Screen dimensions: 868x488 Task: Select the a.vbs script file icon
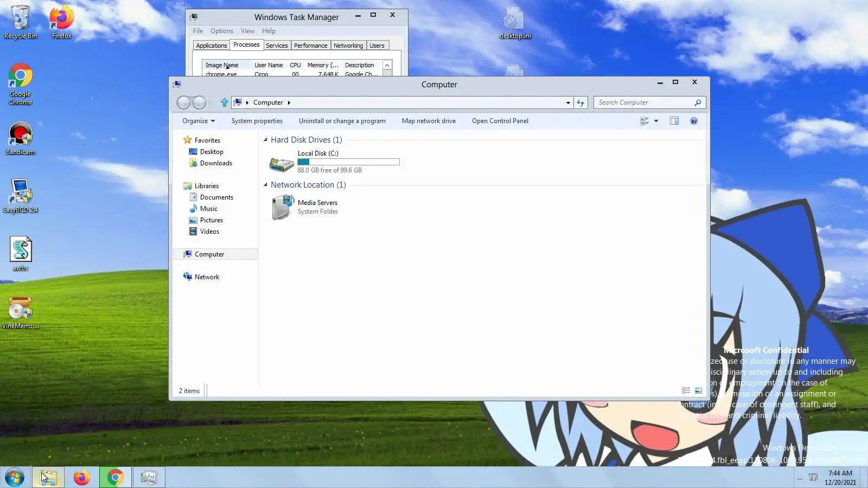21,254
